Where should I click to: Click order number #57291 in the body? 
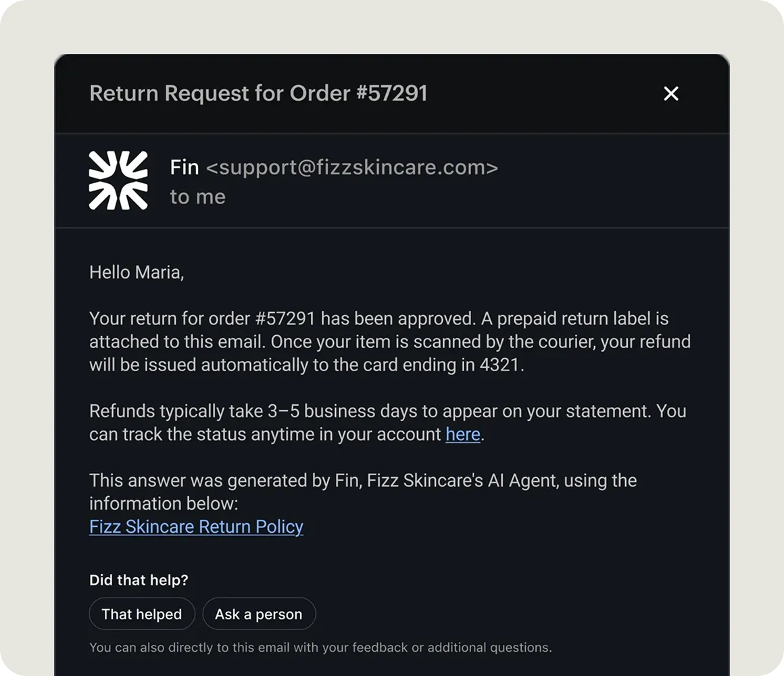coord(287,318)
